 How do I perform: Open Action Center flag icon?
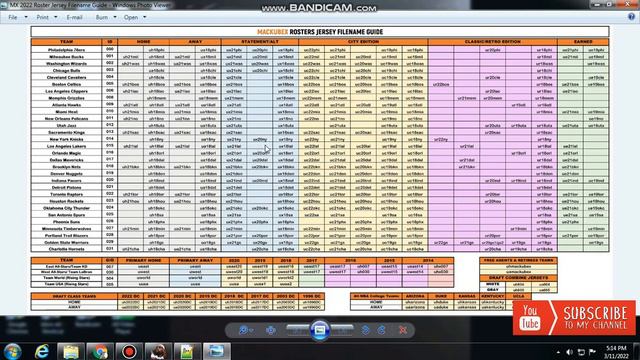coord(592,352)
